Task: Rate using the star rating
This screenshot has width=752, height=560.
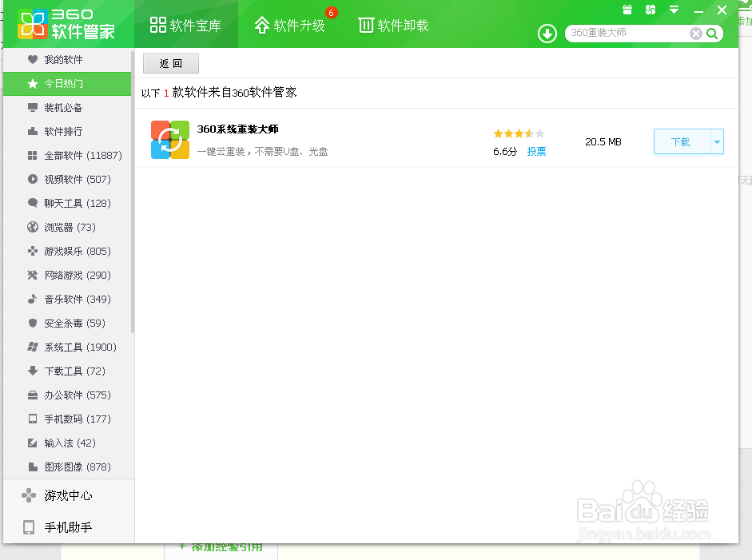Action: click(519, 133)
